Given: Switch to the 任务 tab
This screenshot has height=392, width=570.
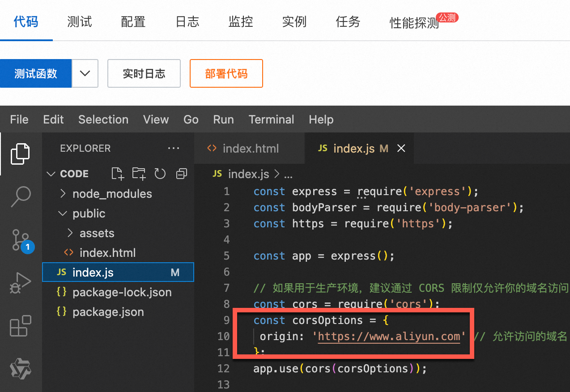Looking at the screenshot, I should (x=348, y=21).
